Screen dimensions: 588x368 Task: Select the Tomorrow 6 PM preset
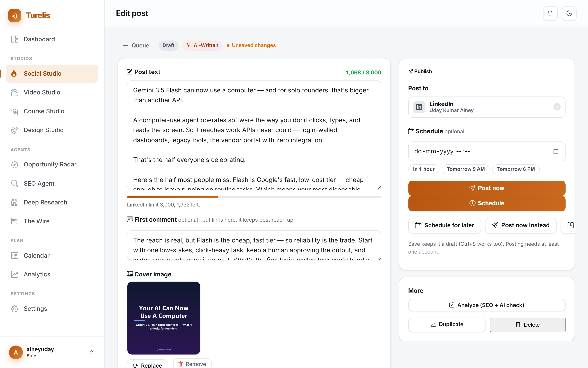click(x=516, y=169)
